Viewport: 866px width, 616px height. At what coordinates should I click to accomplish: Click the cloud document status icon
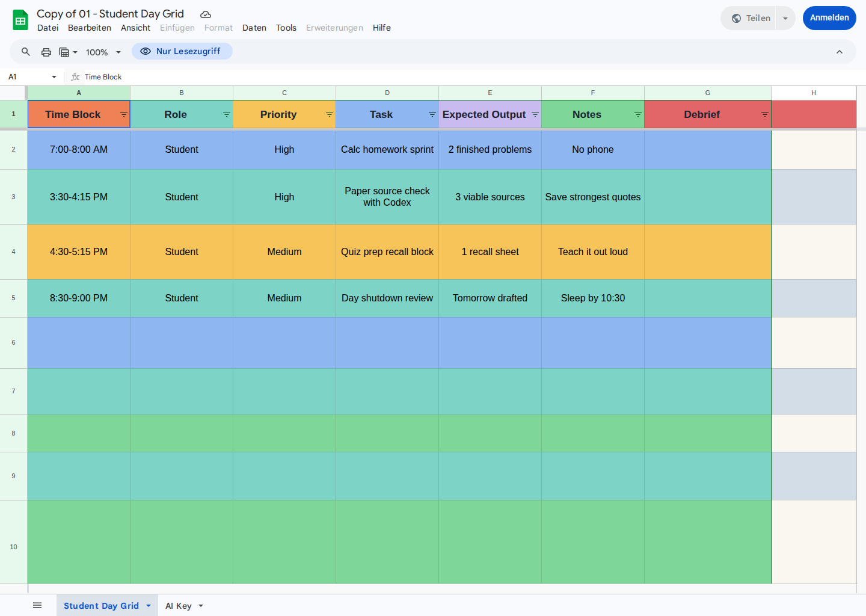point(206,14)
